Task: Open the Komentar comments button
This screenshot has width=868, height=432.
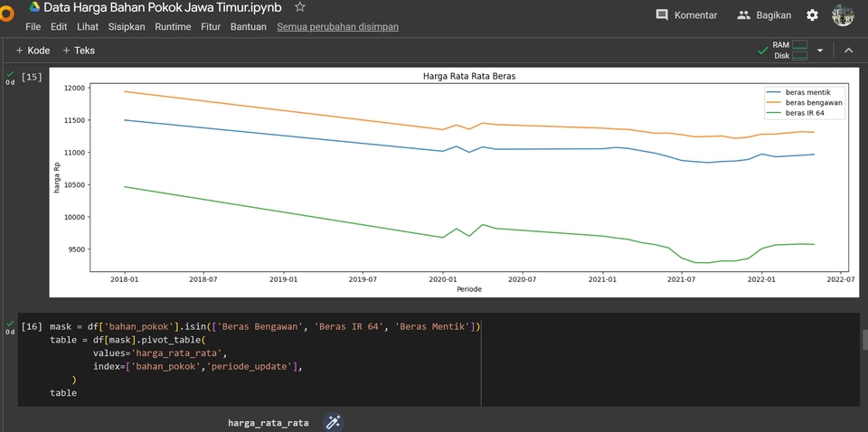Action: 686,15
